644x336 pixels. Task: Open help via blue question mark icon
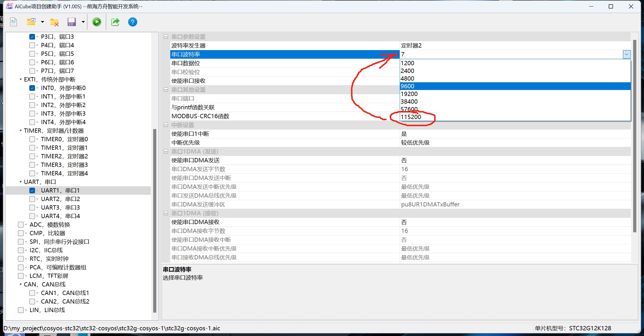pos(133,22)
